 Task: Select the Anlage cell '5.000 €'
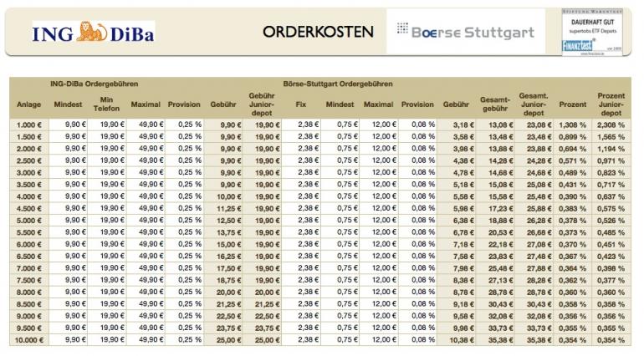(x=28, y=221)
